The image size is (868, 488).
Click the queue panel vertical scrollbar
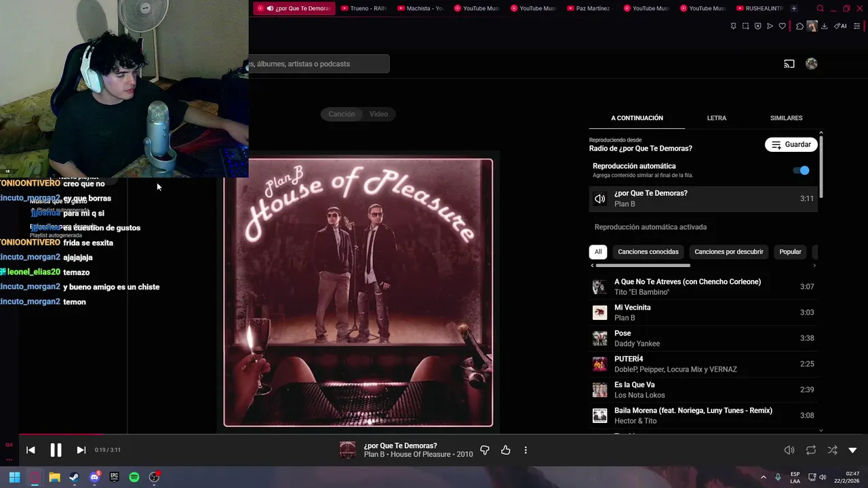[821, 166]
